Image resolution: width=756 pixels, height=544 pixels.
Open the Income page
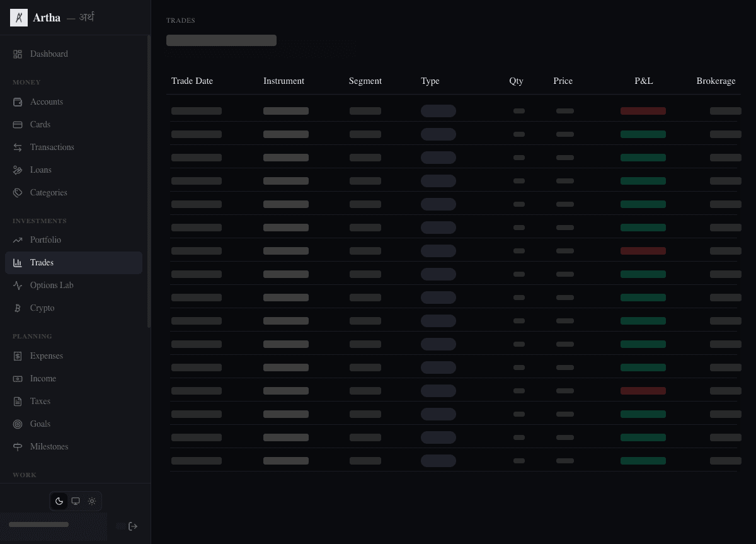(x=74, y=379)
